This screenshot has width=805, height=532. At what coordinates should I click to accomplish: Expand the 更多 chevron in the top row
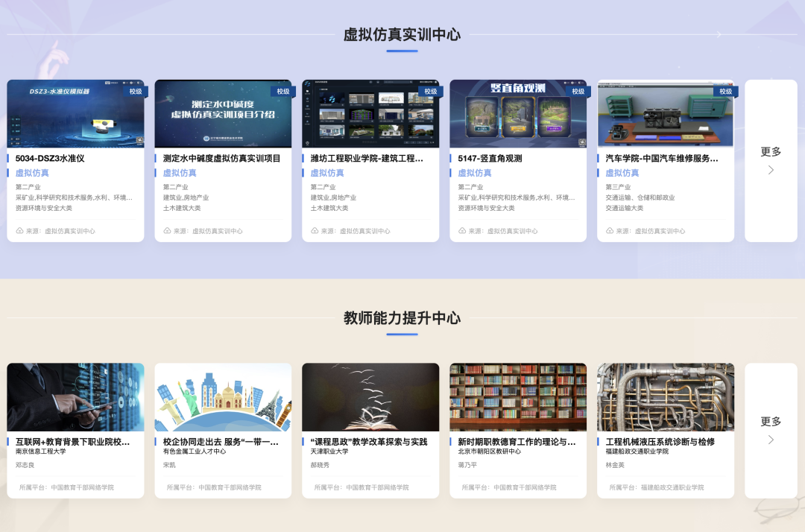click(x=771, y=170)
